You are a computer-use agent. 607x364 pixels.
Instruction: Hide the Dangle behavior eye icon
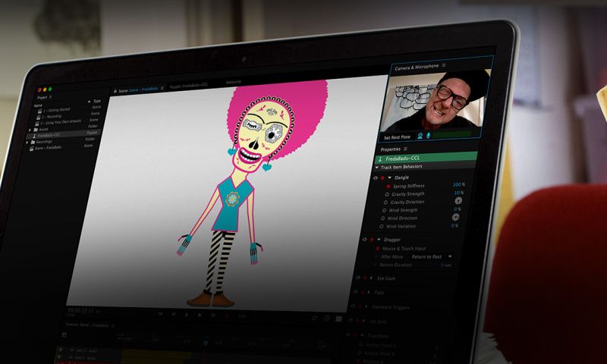375,178
